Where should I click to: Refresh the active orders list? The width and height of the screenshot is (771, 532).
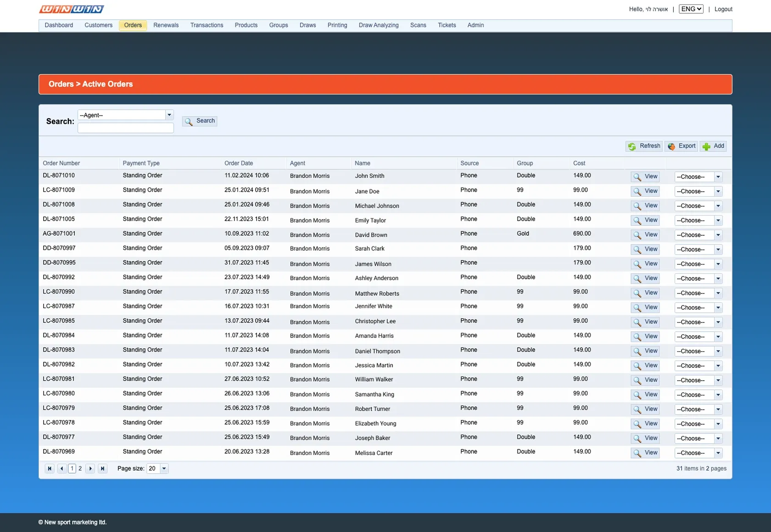coord(644,146)
